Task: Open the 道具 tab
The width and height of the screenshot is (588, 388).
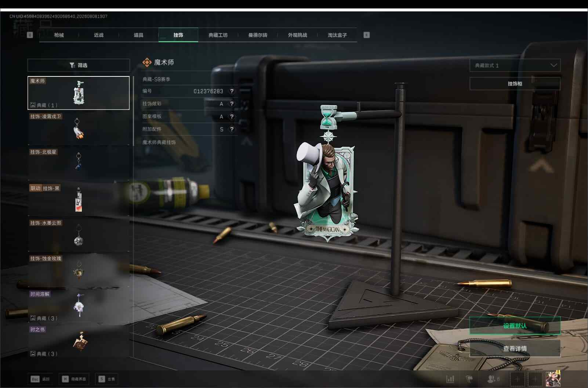Action: pyautogui.click(x=138, y=35)
